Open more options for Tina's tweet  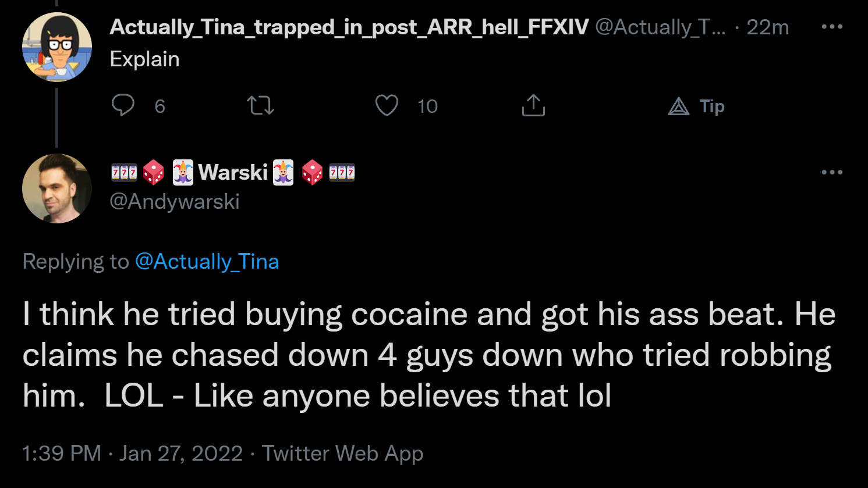click(832, 27)
